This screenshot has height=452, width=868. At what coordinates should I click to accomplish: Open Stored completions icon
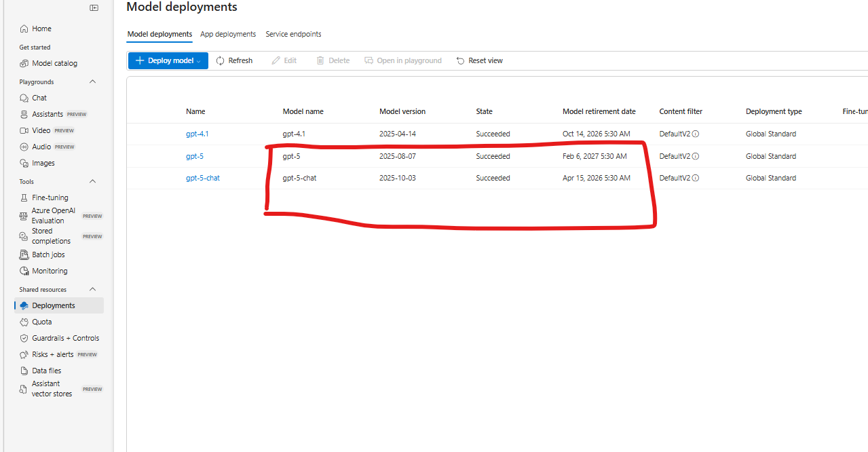pyautogui.click(x=24, y=236)
